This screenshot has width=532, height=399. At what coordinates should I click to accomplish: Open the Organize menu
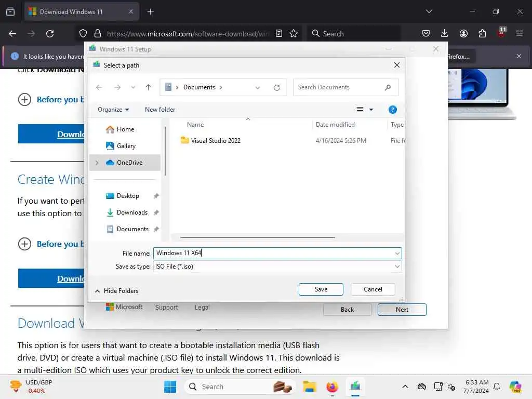coord(113,110)
